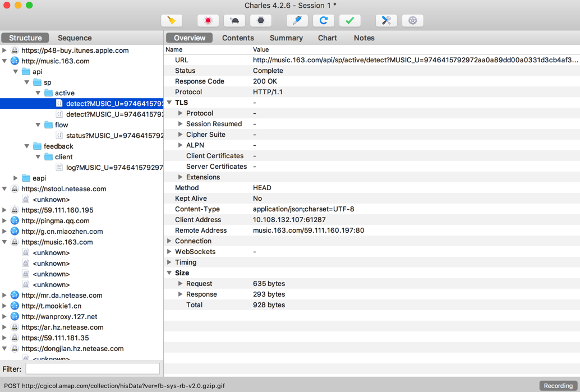Compose a request with the pen icon
The height and width of the screenshot is (392, 580).
pyautogui.click(x=297, y=21)
